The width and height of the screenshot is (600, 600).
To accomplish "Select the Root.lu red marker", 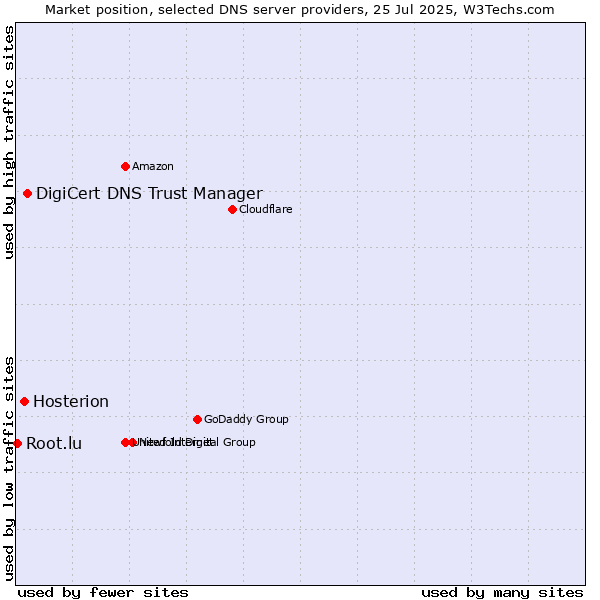I will point(18,443).
